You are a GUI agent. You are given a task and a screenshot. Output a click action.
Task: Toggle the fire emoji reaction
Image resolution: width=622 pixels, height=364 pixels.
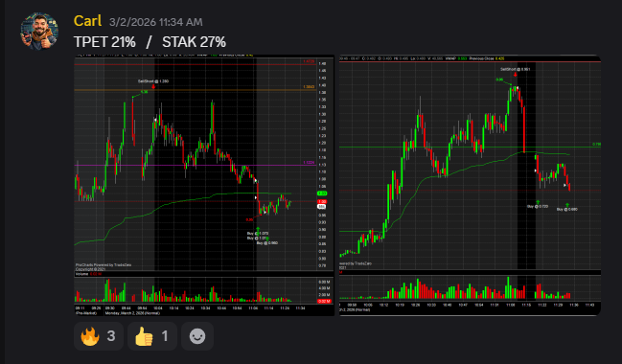pyautogui.click(x=99, y=336)
